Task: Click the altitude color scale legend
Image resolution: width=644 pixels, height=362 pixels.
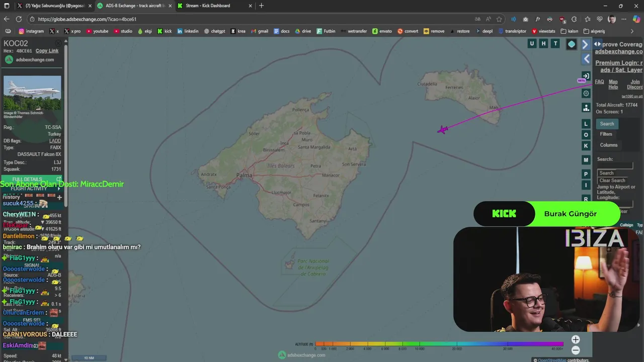Action: (439, 344)
